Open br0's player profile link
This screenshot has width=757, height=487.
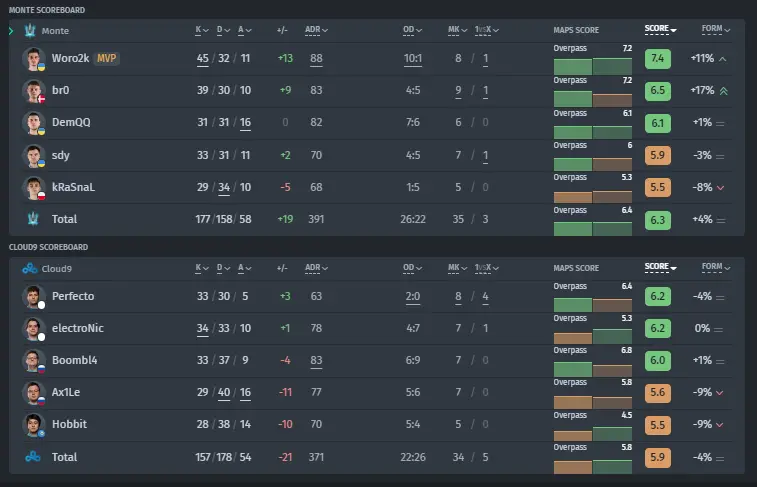point(60,90)
